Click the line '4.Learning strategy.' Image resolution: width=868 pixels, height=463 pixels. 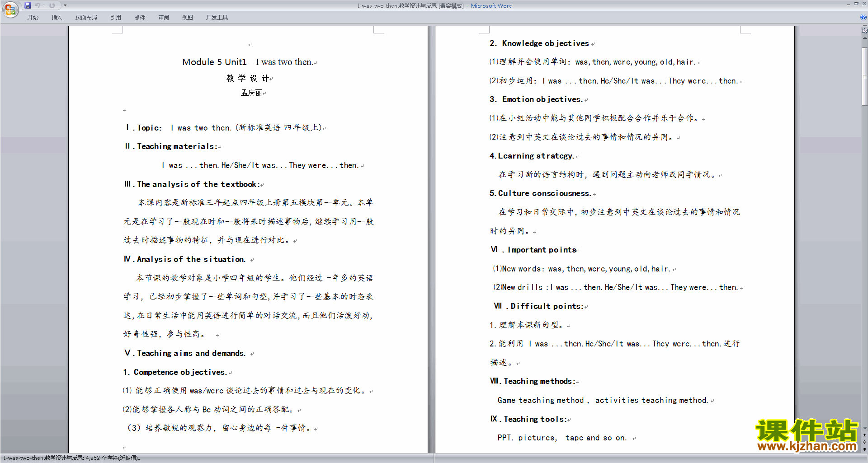click(x=532, y=156)
